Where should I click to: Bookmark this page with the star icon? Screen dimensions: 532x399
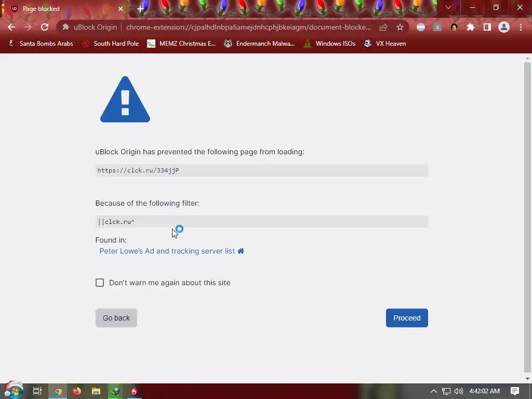(400, 27)
